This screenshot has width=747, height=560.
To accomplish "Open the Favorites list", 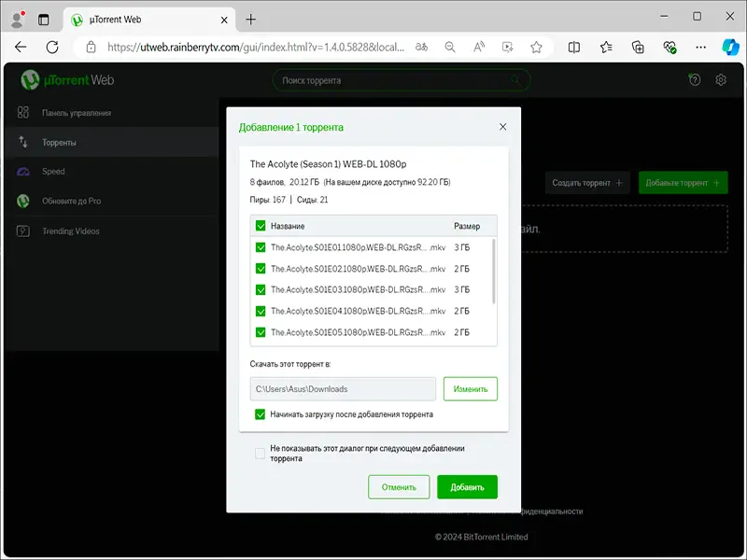I will [x=606, y=48].
